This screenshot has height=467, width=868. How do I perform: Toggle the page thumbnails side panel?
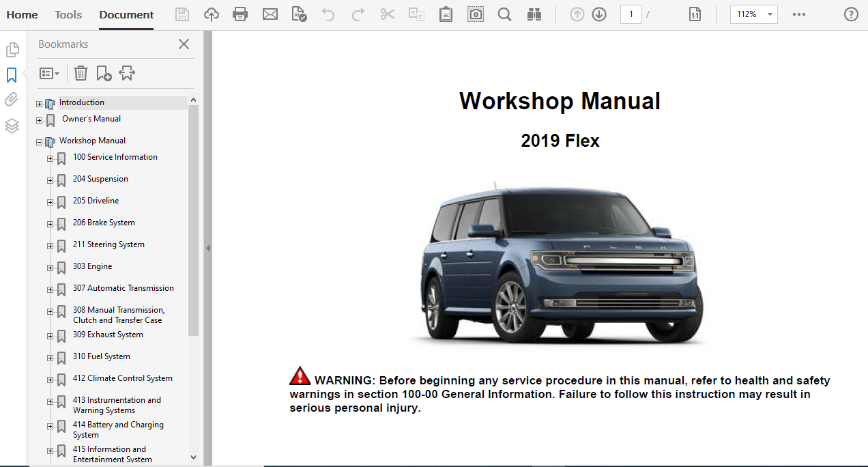12,50
